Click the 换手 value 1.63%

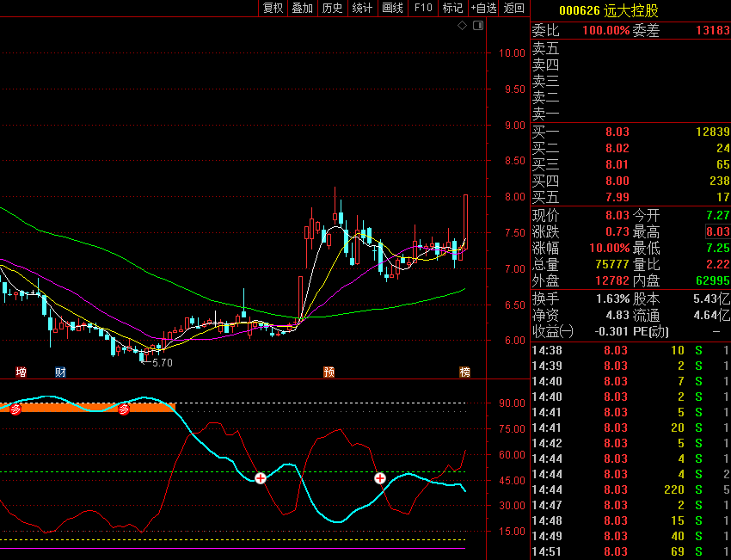point(613,298)
